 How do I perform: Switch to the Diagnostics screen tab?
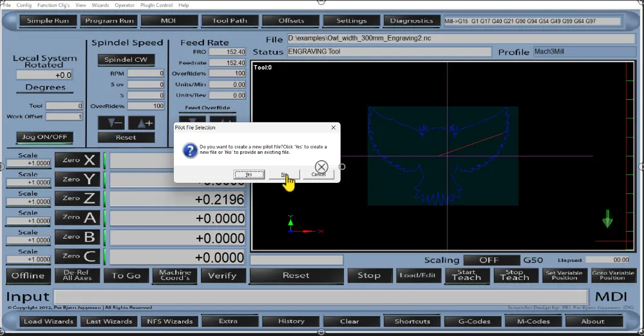[412, 21]
